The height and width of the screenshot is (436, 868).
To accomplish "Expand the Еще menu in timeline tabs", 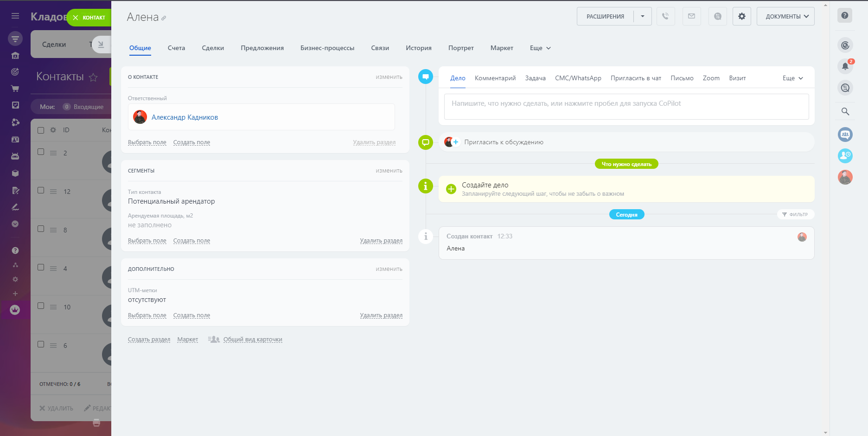I will click(x=792, y=78).
